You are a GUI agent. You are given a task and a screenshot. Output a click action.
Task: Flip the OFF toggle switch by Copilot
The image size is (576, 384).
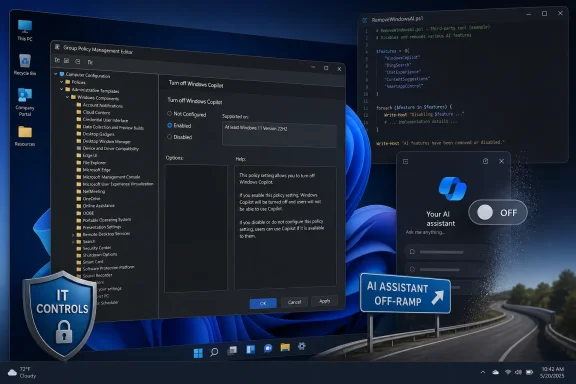498,212
